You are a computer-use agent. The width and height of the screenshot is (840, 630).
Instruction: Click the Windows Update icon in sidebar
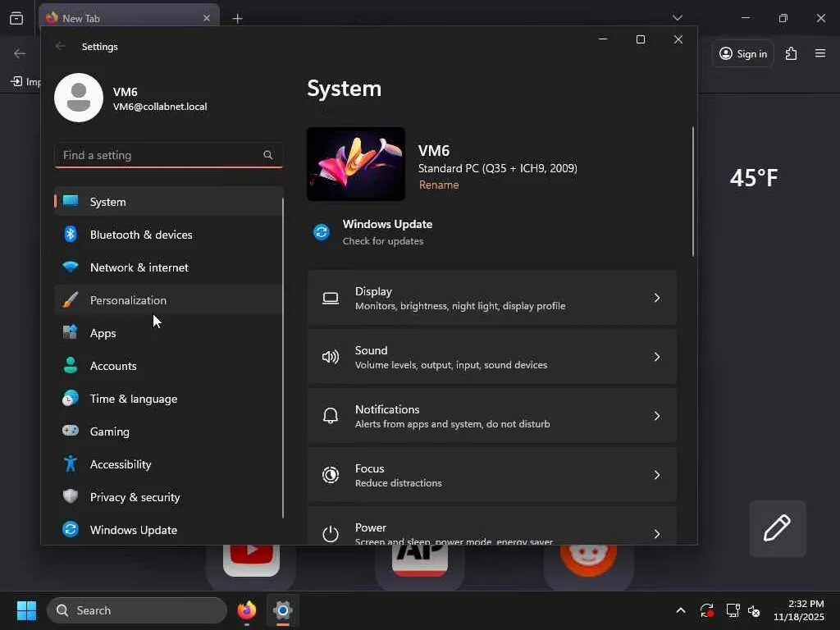71,529
